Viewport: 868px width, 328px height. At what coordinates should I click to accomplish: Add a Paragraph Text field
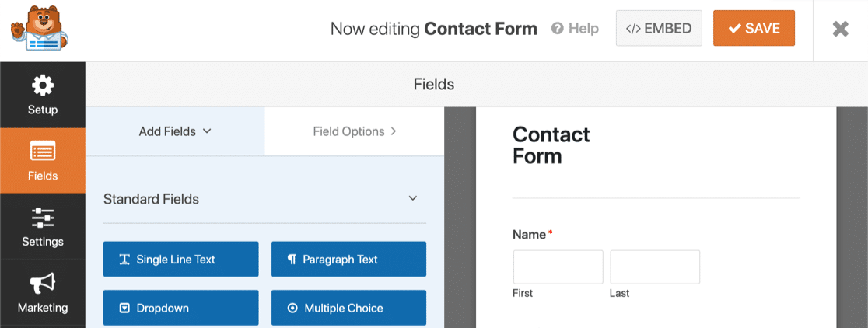tap(348, 259)
